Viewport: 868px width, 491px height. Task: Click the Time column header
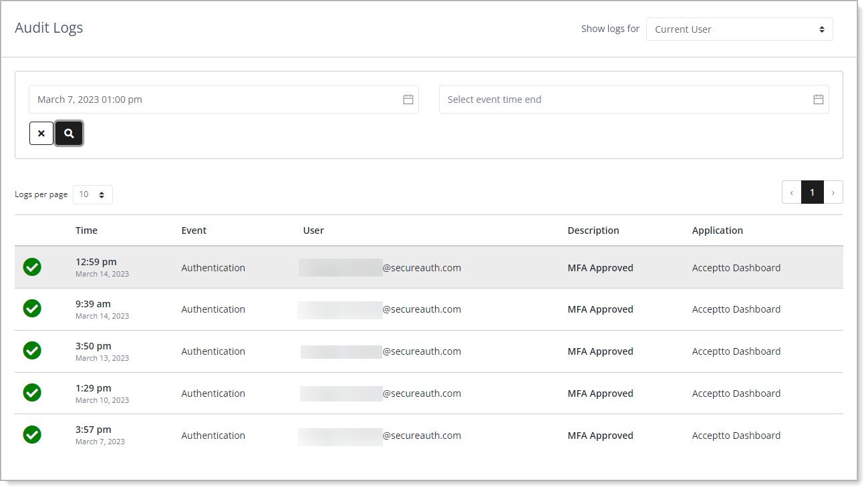(86, 230)
